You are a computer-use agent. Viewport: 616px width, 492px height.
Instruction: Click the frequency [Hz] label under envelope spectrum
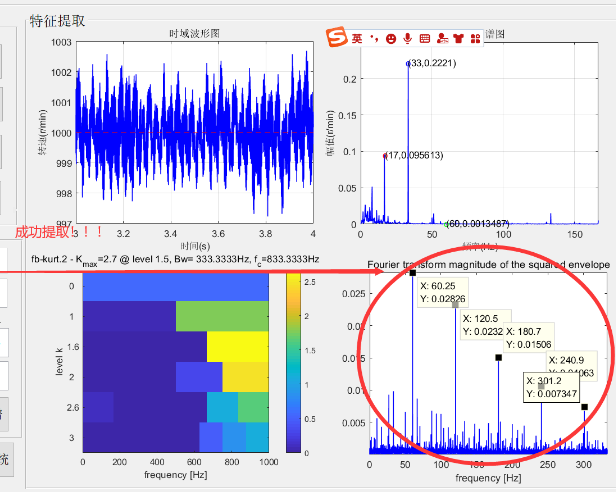pyautogui.click(x=488, y=478)
